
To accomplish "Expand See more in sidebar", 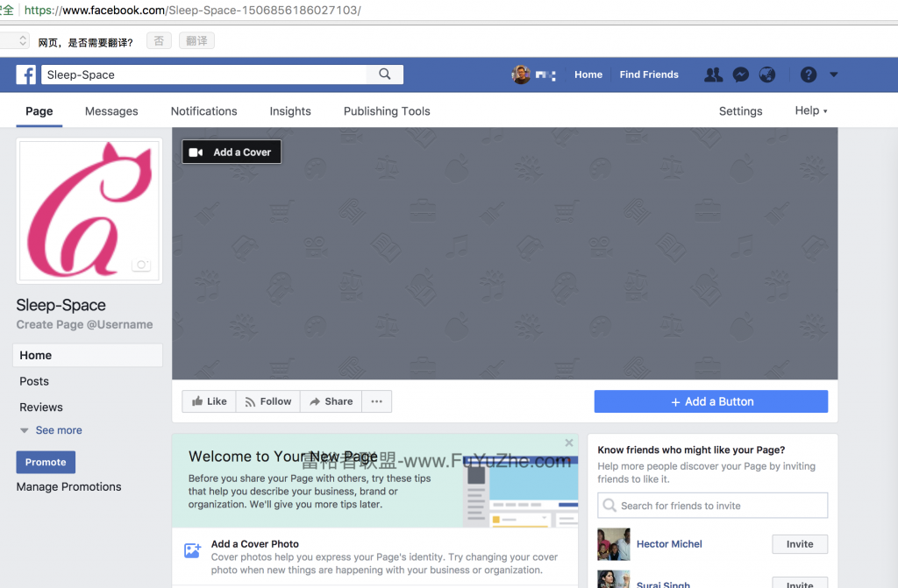I will click(x=59, y=430).
